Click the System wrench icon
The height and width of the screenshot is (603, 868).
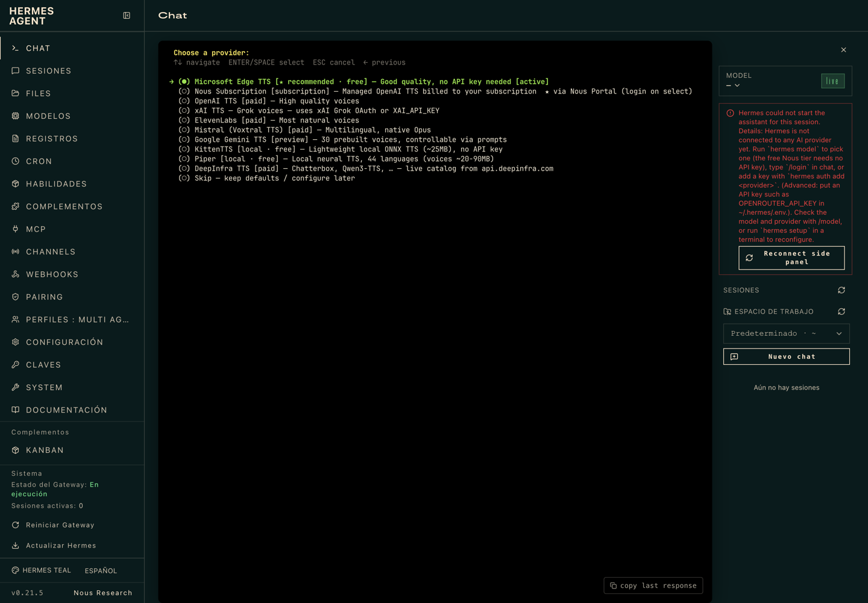(16, 387)
